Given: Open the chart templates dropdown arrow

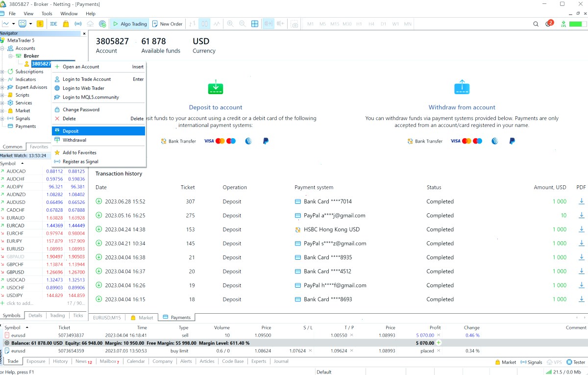Looking at the screenshot, I should (x=30, y=24).
